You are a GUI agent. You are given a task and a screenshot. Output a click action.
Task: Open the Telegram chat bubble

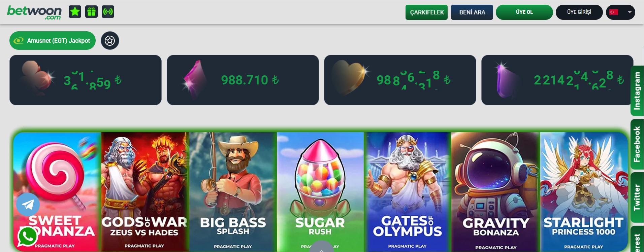point(28,205)
